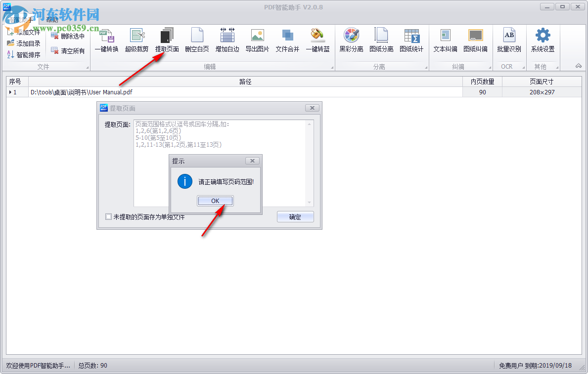Viewport: 588px width, 374px height.
Task: Open the 分离 group dialog launcher
Action: (426, 68)
